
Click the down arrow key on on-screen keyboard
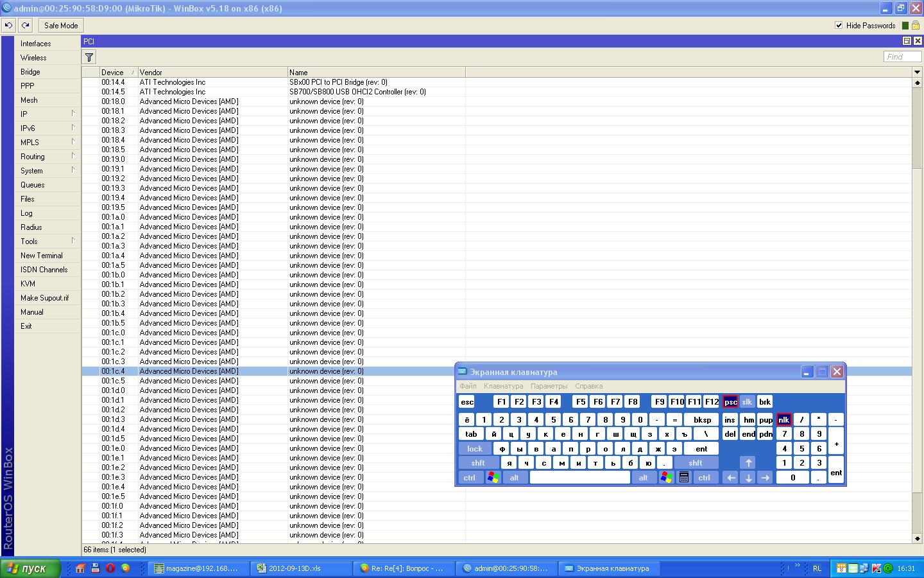[748, 477]
